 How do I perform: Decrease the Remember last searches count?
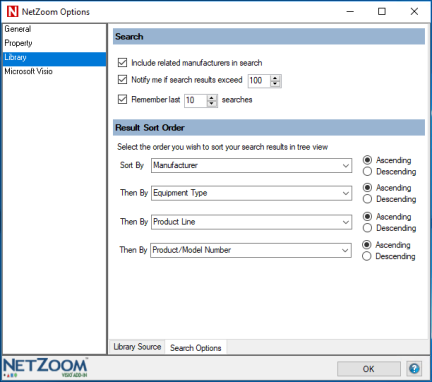click(212, 103)
